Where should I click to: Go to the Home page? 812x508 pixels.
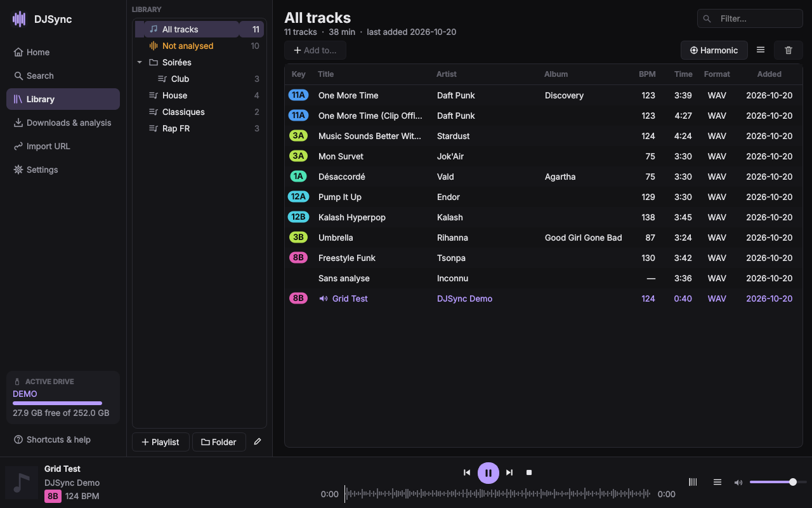tap(63, 52)
